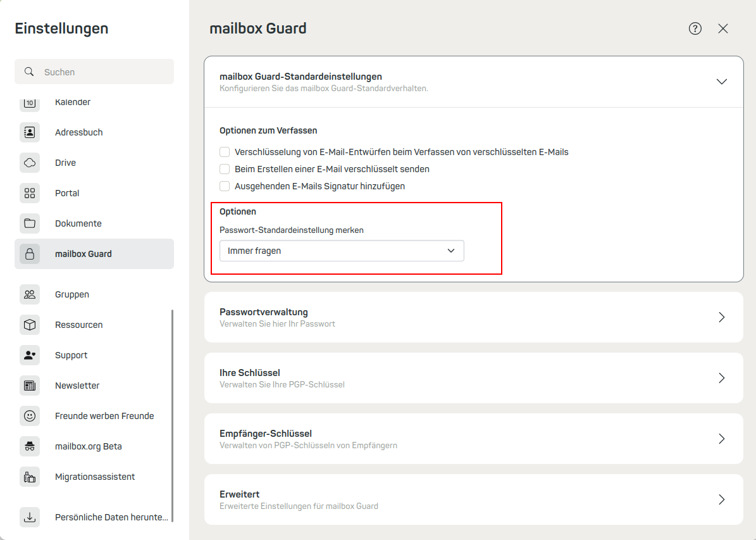
Task: Open Migrationsassistent label
Action: click(x=94, y=477)
